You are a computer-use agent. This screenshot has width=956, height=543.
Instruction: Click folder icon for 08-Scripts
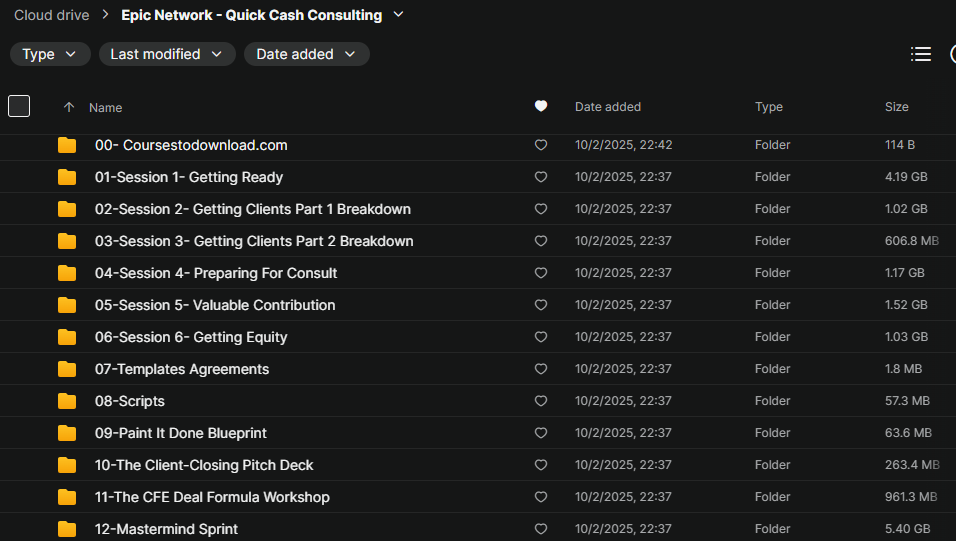tap(67, 401)
